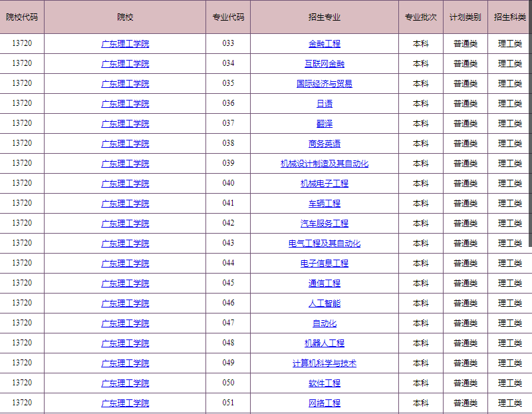Open the 国际经济与贸易 major link

point(325,84)
